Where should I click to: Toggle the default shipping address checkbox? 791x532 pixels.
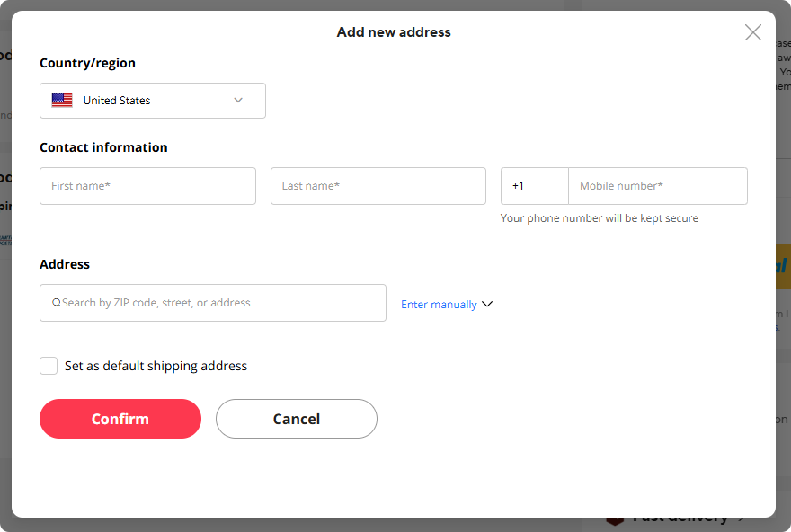49,366
